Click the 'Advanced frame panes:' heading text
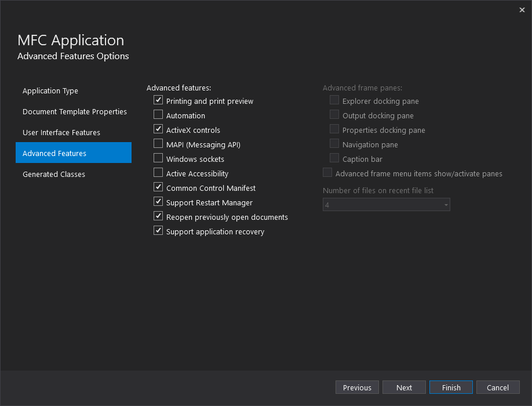 click(362, 88)
